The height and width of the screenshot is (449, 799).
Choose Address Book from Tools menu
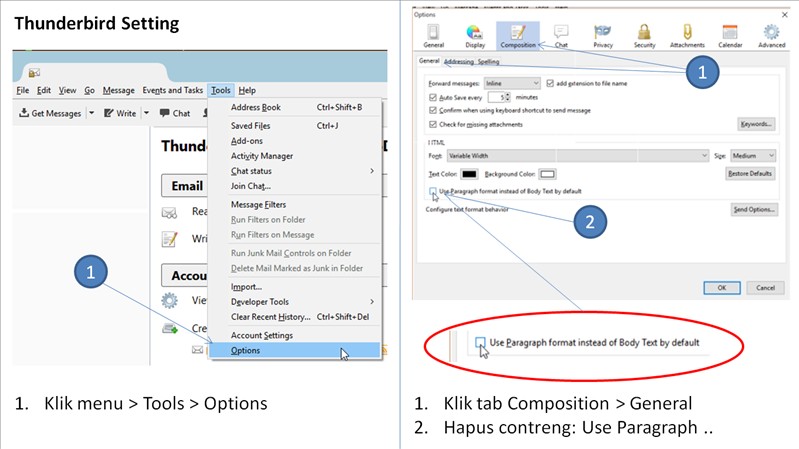(x=295, y=108)
